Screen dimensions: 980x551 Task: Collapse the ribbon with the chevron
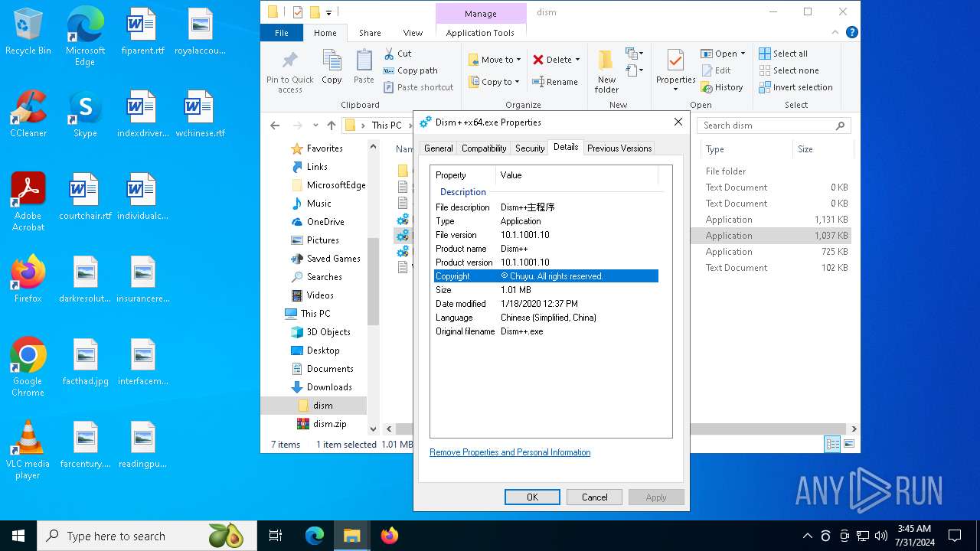click(x=835, y=33)
